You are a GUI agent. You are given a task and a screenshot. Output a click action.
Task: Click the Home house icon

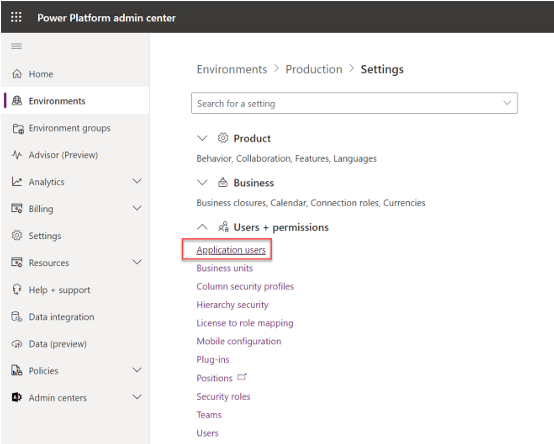click(x=17, y=74)
